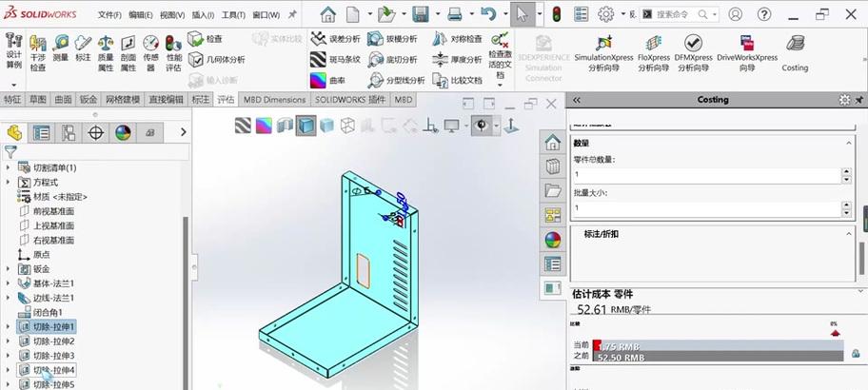Click the red cost comparison marker

click(836, 333)
